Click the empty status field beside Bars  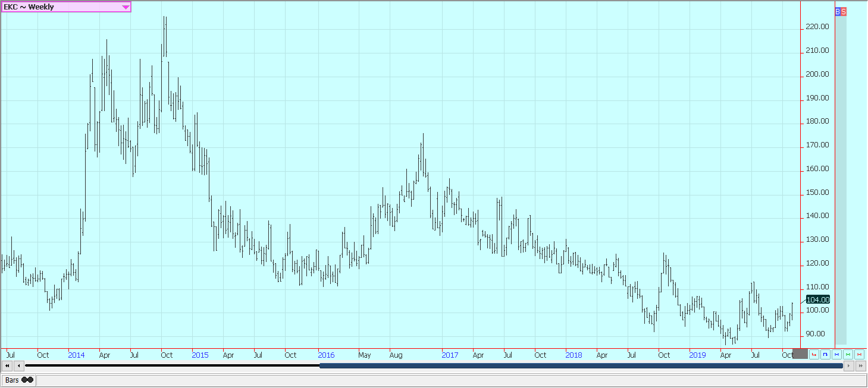point(452,380)
